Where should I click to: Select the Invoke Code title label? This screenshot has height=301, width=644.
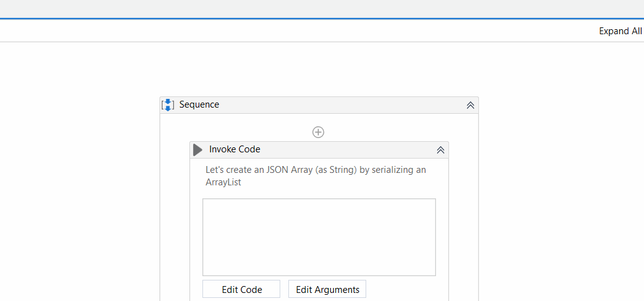coord(234,149)
